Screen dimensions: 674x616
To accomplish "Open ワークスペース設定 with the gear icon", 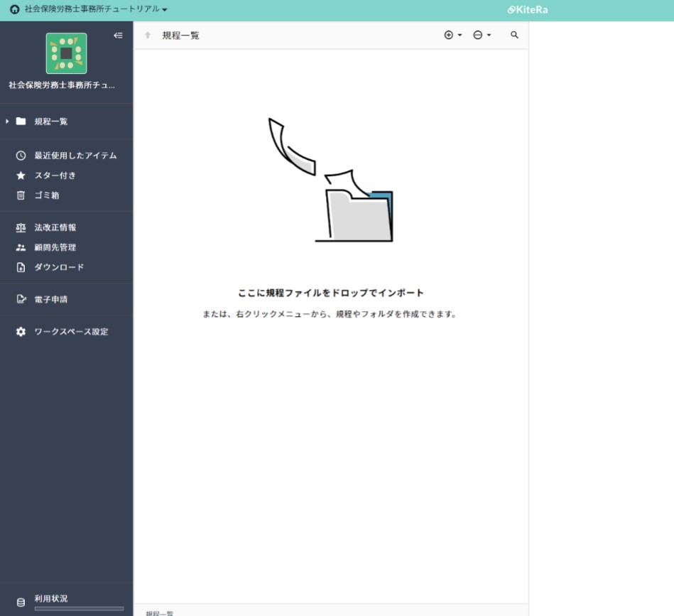I will (21, 331).
